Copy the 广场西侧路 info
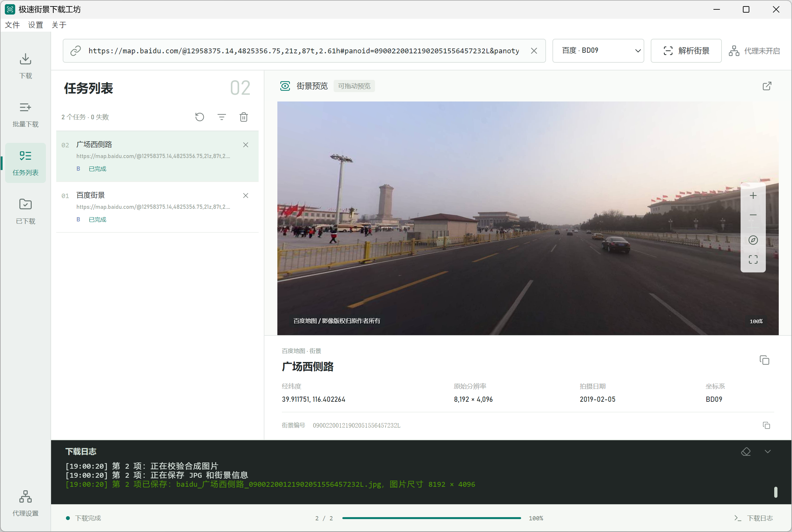This screenshot has width=792, height=532. (764, 360)
